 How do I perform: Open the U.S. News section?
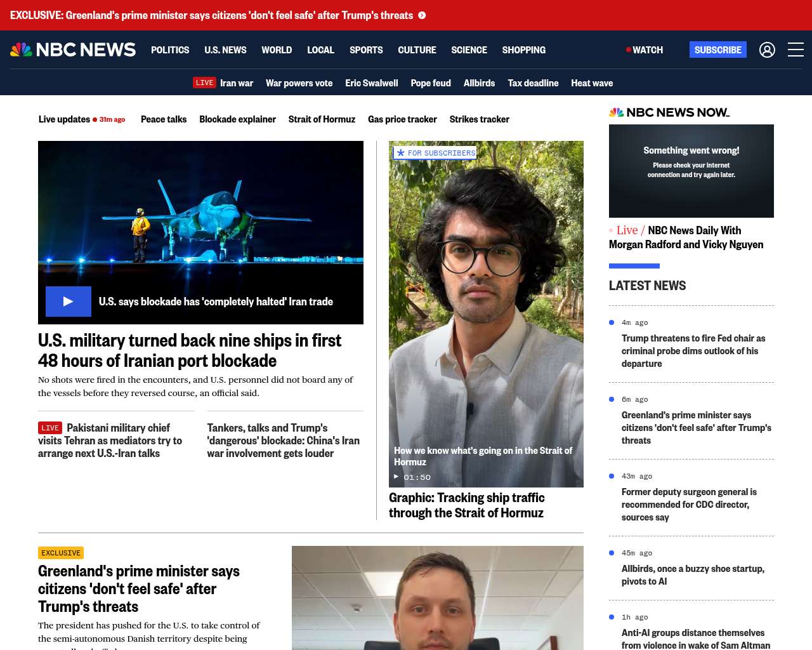tap(225, 50)
